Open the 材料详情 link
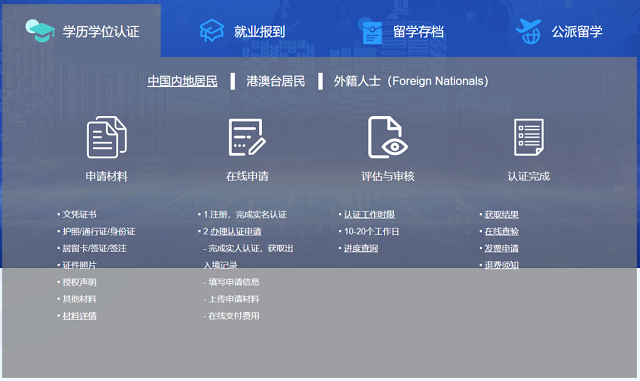 coord(79,316)
